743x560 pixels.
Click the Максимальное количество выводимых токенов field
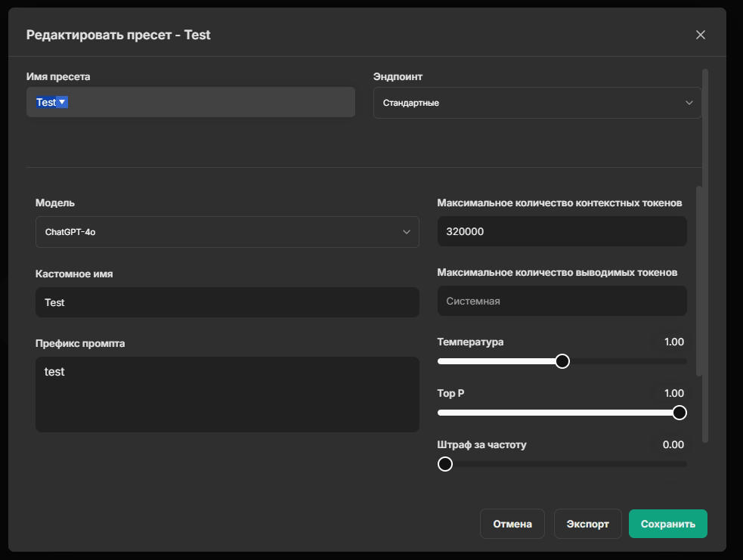tap(562, 301)
